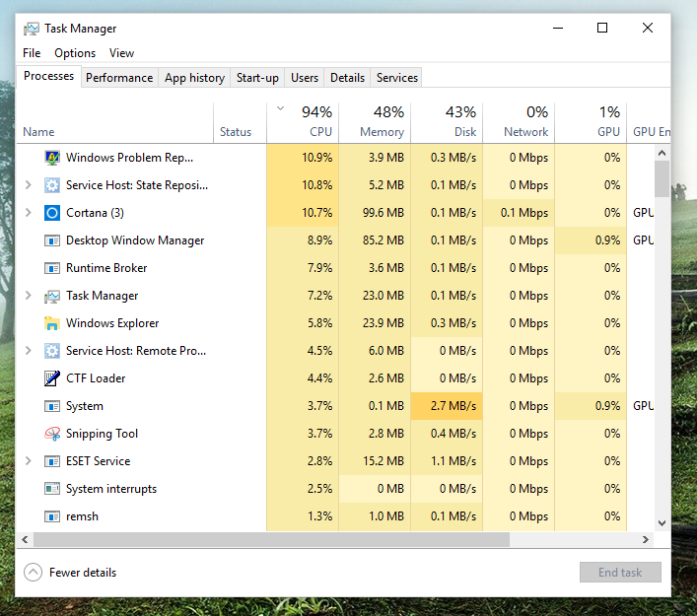Viewport: 697px width, 616px height.
Task: Click the 0.1 Mbps network value
Action: [x=524, y=213]
